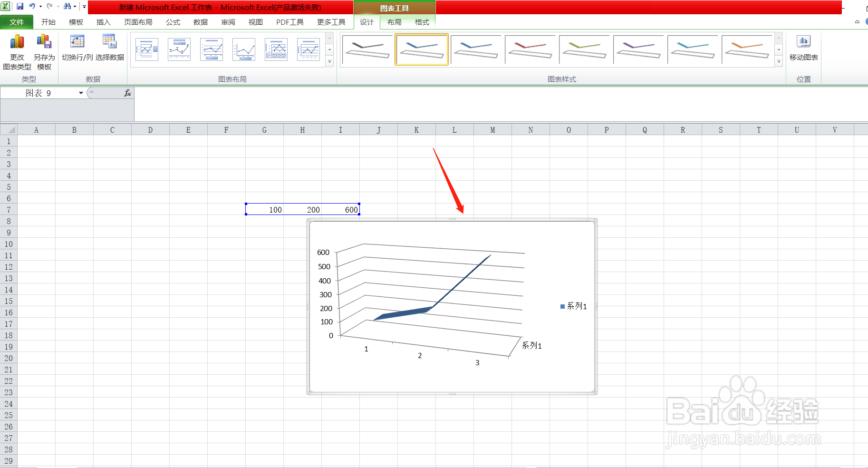
Task: Click the Excel application icon
Action: click(x=5, y=7)
